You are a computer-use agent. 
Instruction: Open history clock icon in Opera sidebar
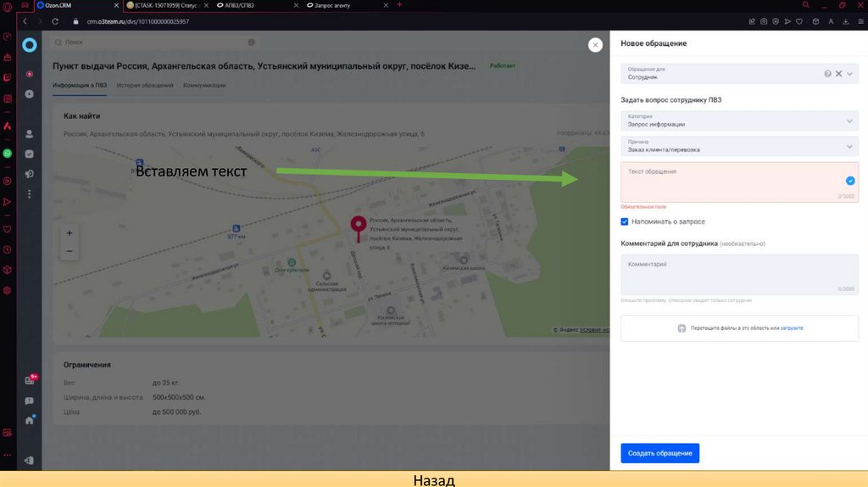(x=7, y=250)
